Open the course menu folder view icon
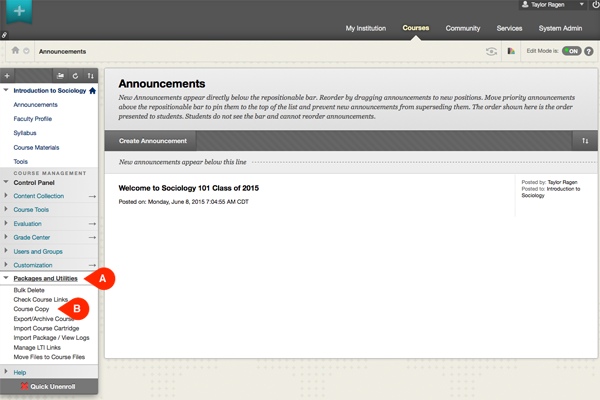Viewport: 600px width, 400px height. point(61,75)
